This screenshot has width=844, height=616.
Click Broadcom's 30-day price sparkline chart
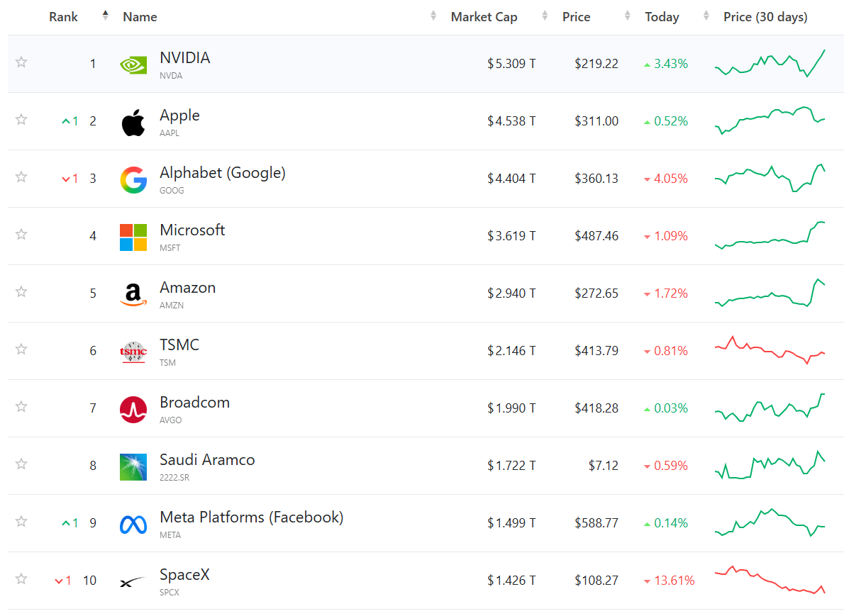coord(770,408)
